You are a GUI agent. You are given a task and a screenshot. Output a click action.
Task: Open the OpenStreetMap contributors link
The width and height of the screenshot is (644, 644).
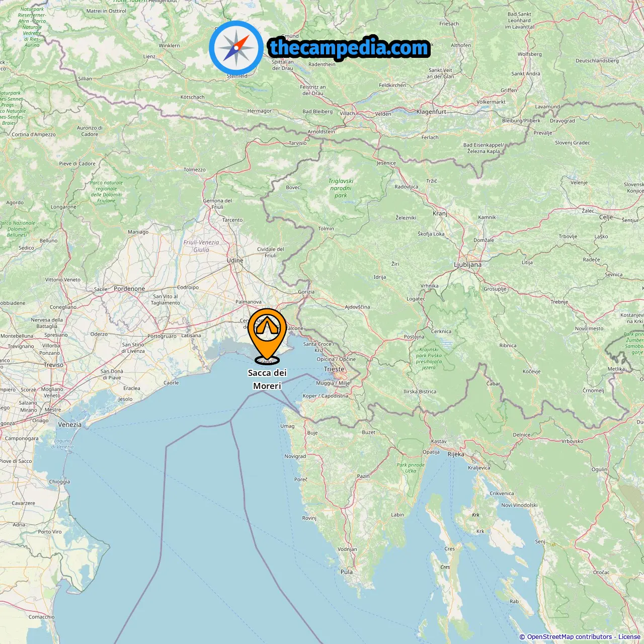tap(570, 637)
